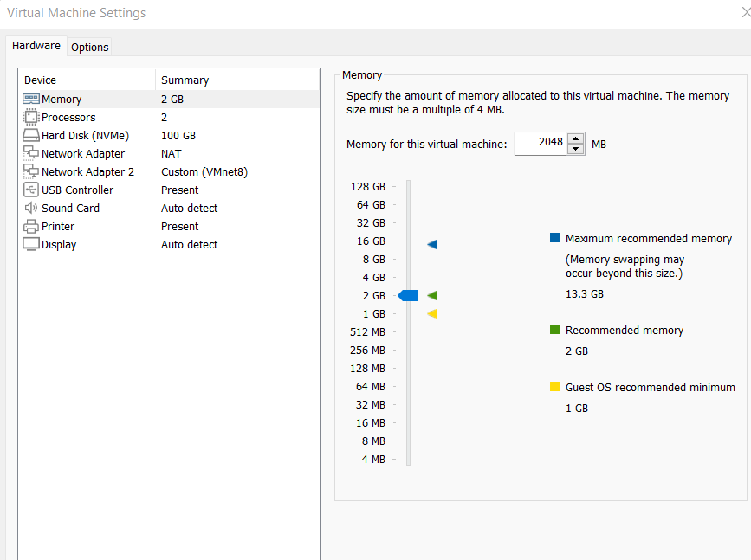751x560 pixels.
Task: Click the Processors chip icon
Action: [x=31, y=117]
